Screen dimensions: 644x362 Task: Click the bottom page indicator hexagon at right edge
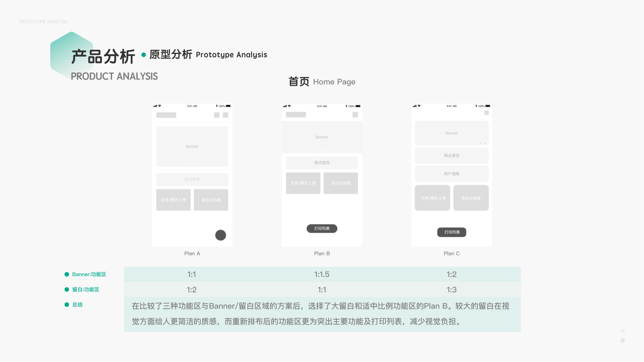pos(623,340)
